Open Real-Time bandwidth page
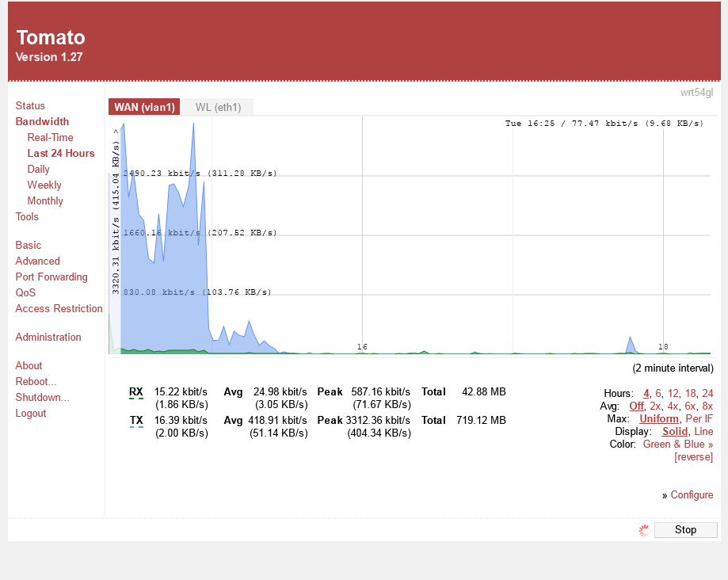 click(x=50, y=137)
